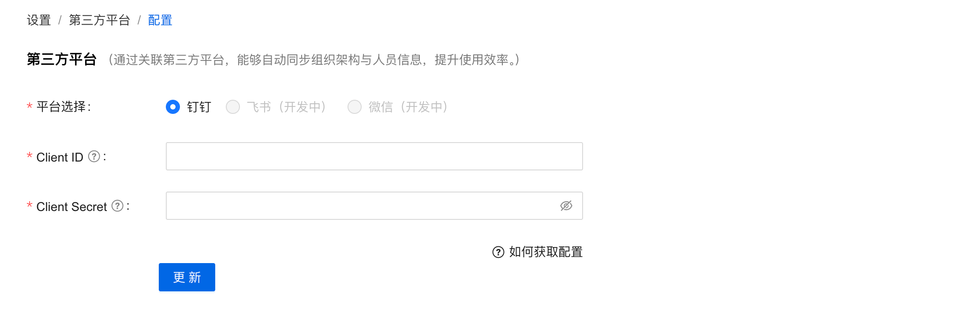This screenshot has height=309, width=980.
Task: Click the blue 更新 button
Action: 187,277
